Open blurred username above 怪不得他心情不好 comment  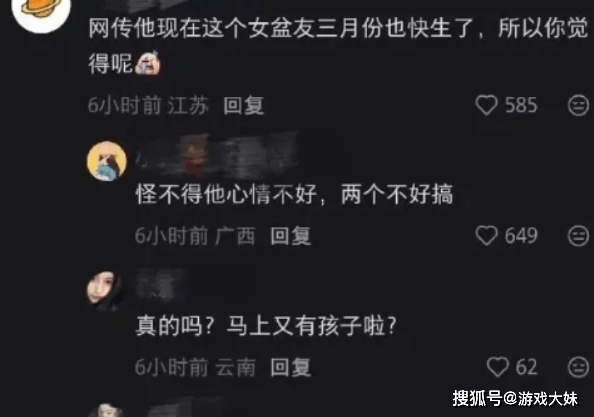click(x=217, y=156)
